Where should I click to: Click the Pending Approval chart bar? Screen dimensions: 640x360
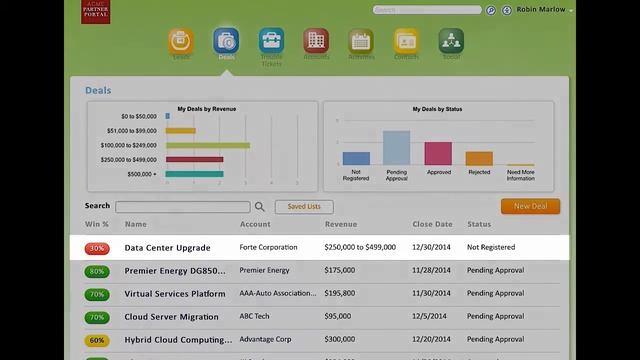click(396, 148)
